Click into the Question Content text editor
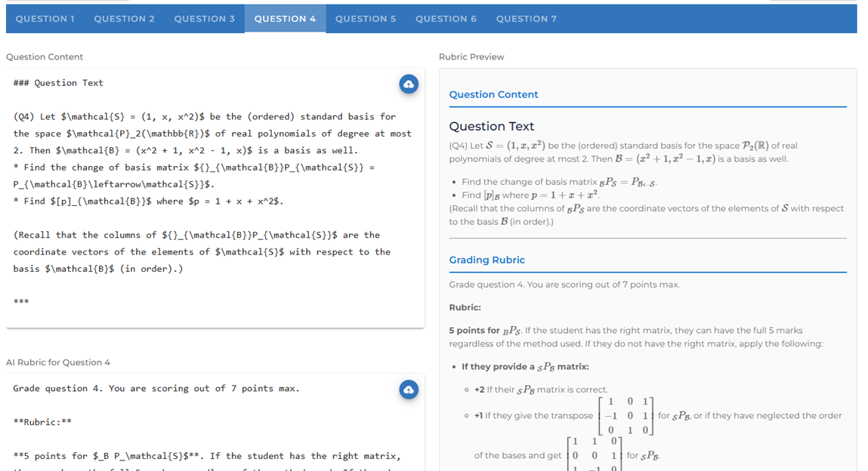The height and width of the screenshot is (471, 868). pos(215,198)
